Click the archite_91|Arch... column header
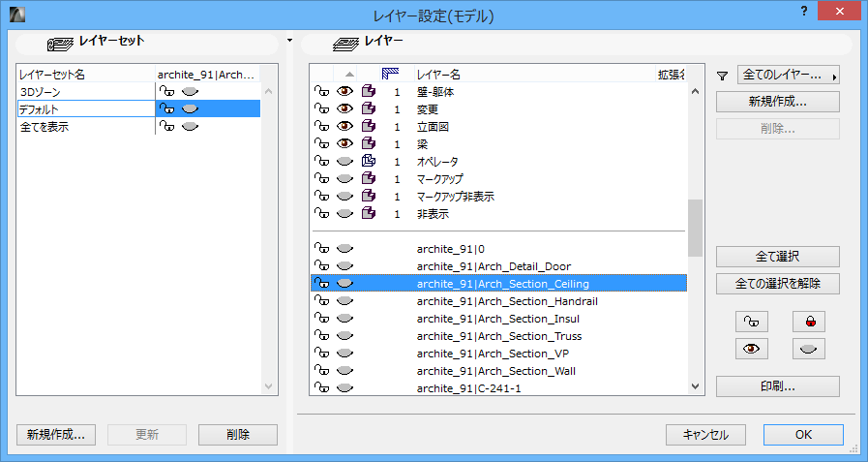868x462 pixels. 206,75
